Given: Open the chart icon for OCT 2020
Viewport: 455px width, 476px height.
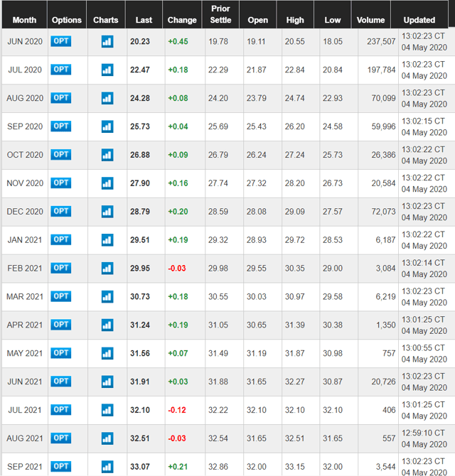Looking at the screenshot, I should [107, 155].
